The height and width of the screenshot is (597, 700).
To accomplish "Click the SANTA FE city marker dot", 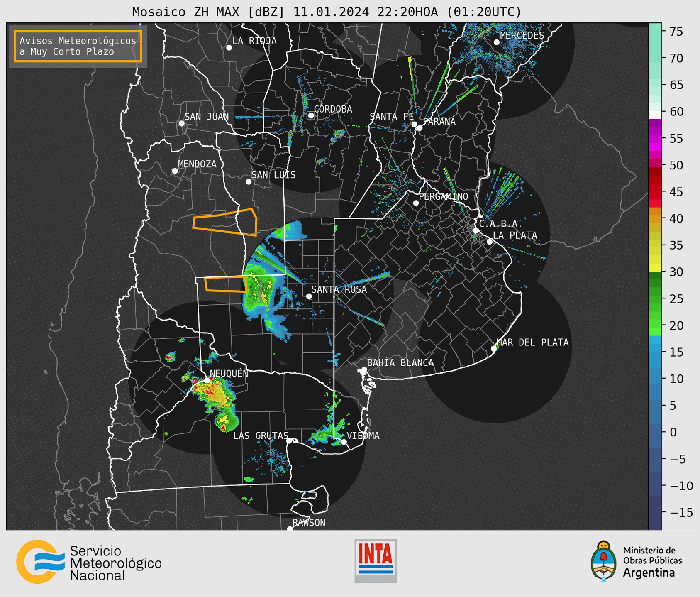I will tap(414, 124).
